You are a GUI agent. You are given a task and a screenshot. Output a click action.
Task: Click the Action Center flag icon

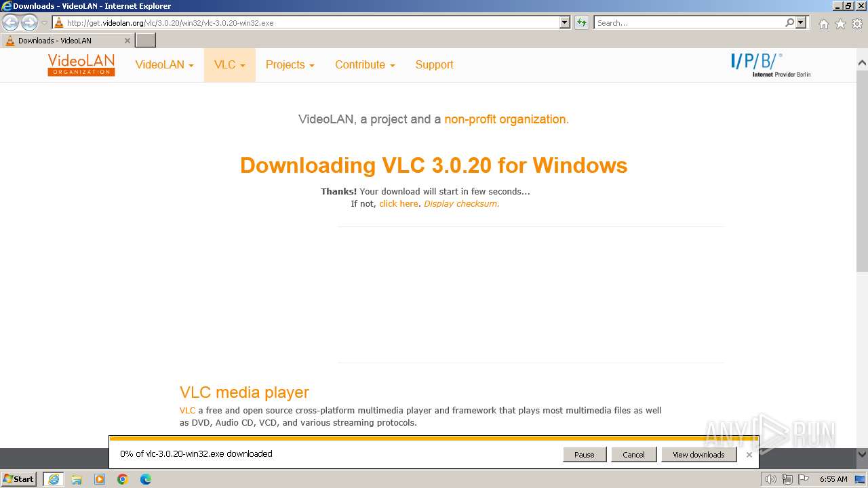[x=803, y=479]
